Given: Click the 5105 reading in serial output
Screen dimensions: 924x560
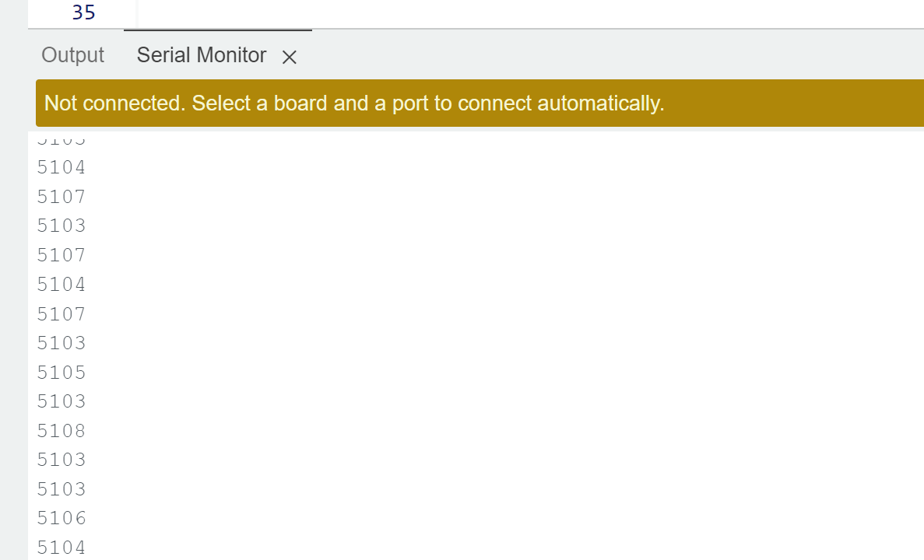Looking at the screenshot, I should 61,372.
